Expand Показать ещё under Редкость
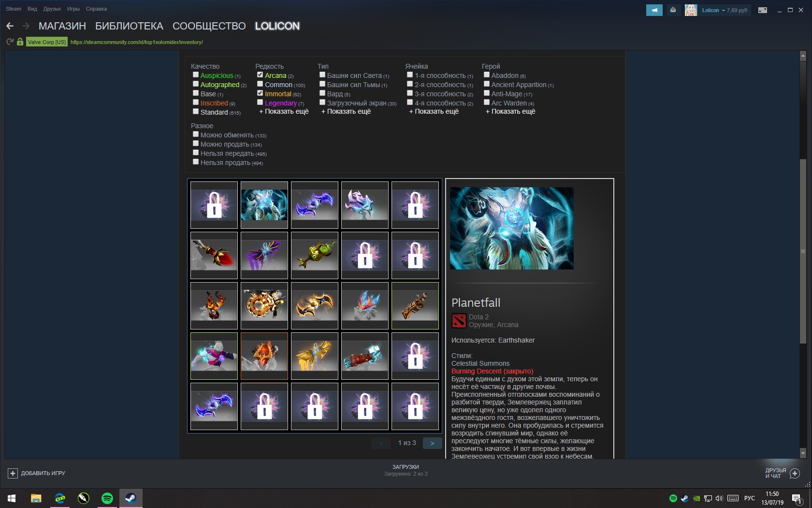The height and width of the screenshot is (508, 812). coord(284,112)
